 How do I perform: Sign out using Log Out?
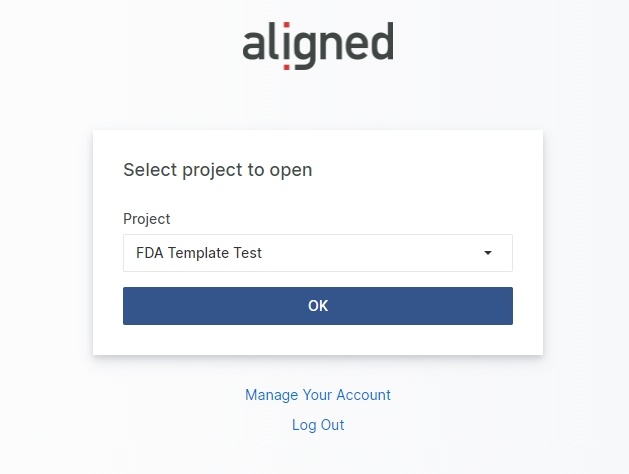point(317,425)
